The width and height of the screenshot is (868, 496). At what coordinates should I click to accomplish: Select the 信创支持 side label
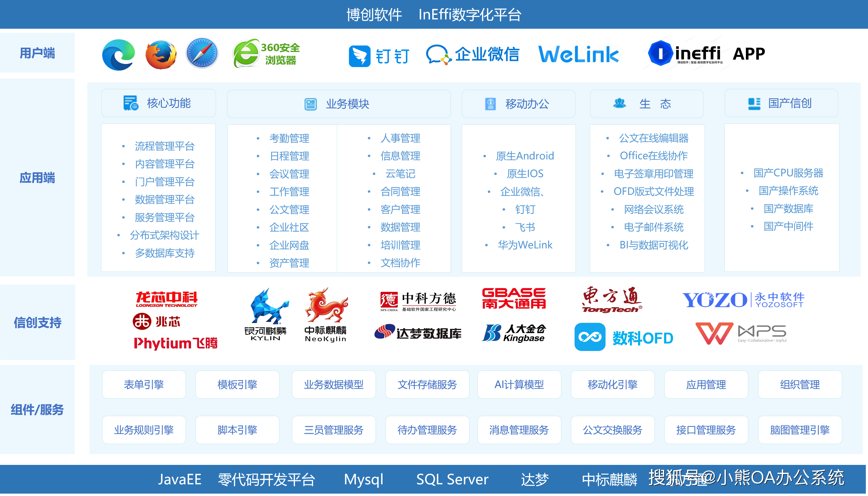pos(37,323)
